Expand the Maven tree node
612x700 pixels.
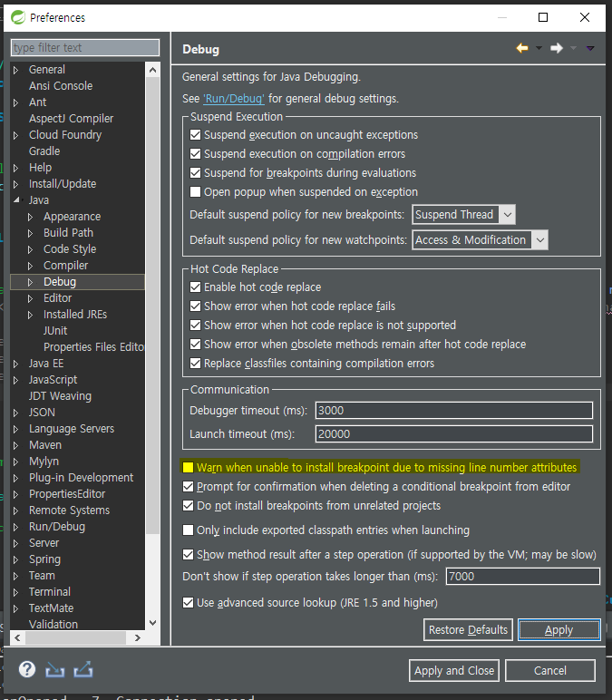[x=16, y=445]
